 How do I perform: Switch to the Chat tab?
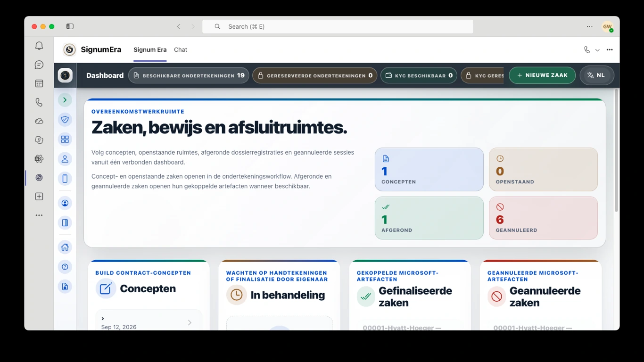point(181,49)
